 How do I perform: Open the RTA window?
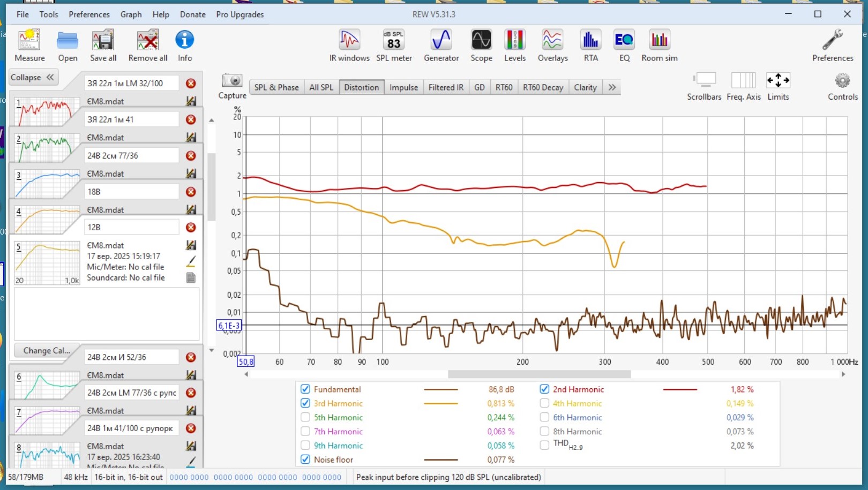[590, 46]
